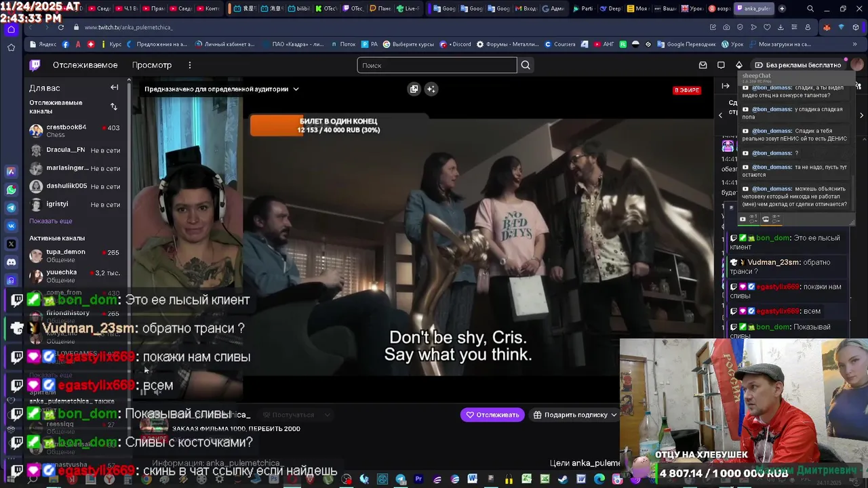Open the crestbook64 channel in the sidebar
This screenshot has height=488, width=868.
tap(75, 131)
